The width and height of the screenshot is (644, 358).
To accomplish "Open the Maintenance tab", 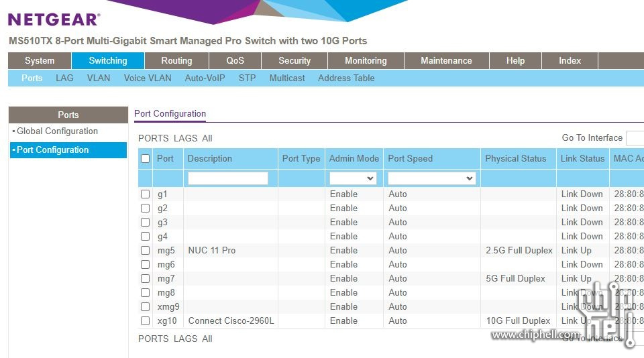I will pyautogui.click(x=447, y=60).
